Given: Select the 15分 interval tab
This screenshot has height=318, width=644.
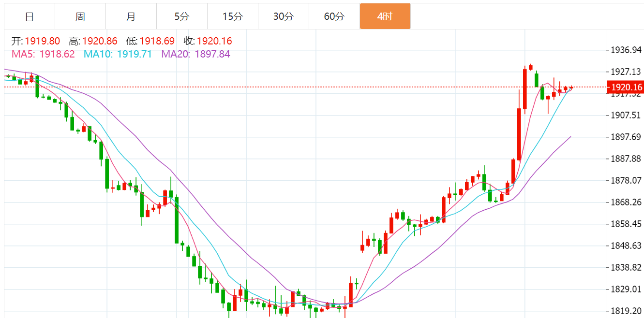Looking at the screenshot, I should click(x=233, y=16).
